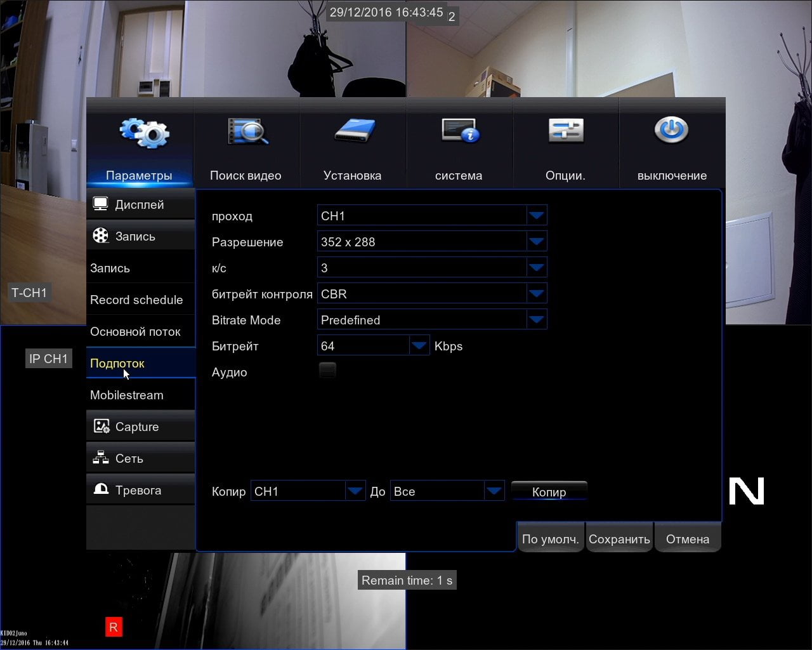Screen dimensions: 812x650
Task: Open the Опции. sliders icon
Action: 566,131
